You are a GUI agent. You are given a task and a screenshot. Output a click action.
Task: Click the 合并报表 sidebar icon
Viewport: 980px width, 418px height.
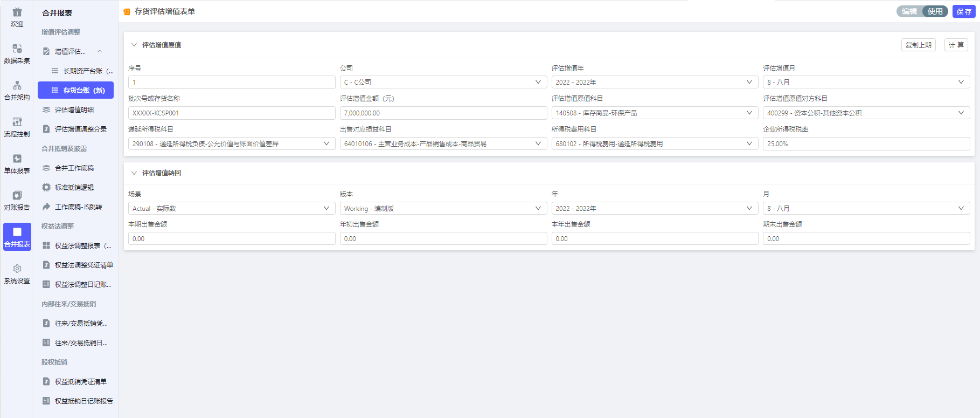tap(17, 232)
